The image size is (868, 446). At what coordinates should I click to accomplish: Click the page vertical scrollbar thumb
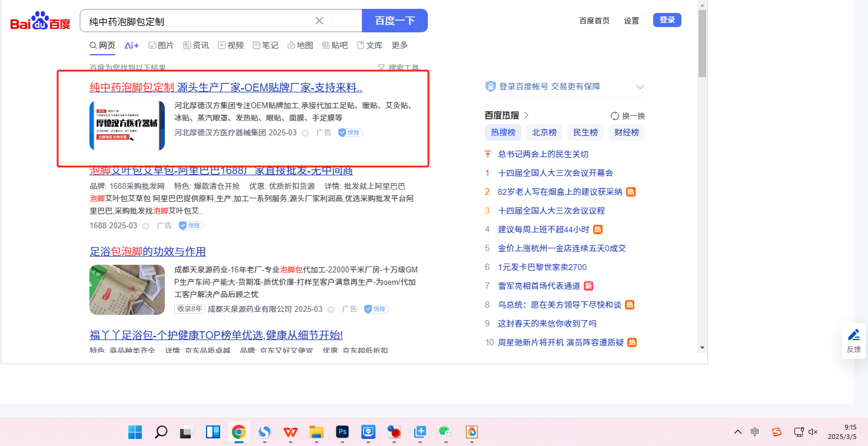pyautogui.click(x=702, y=44)
